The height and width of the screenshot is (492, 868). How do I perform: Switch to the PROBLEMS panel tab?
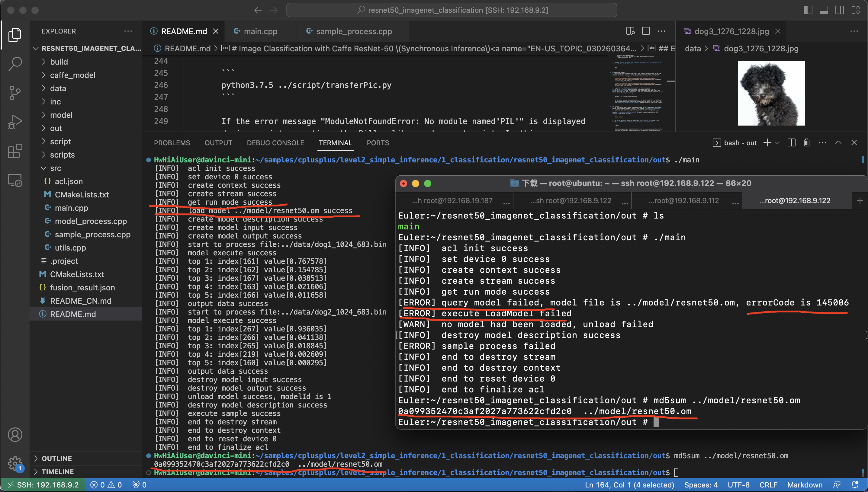click(172, 142)
